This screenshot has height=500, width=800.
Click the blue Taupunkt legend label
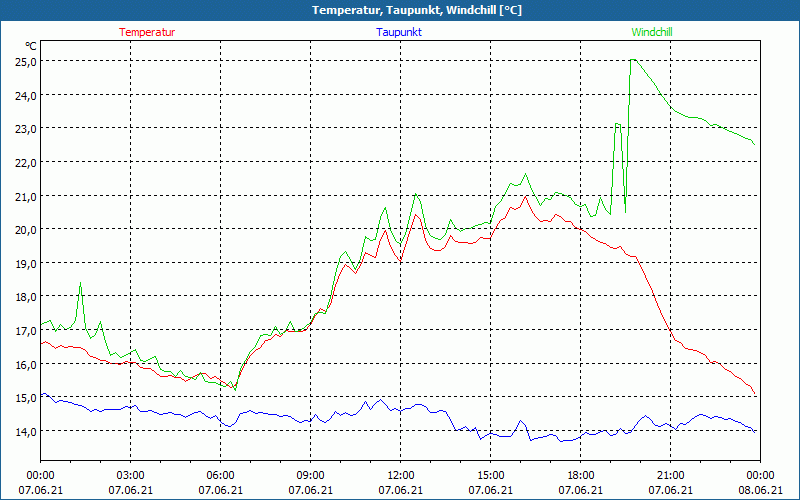pos(399,32)
